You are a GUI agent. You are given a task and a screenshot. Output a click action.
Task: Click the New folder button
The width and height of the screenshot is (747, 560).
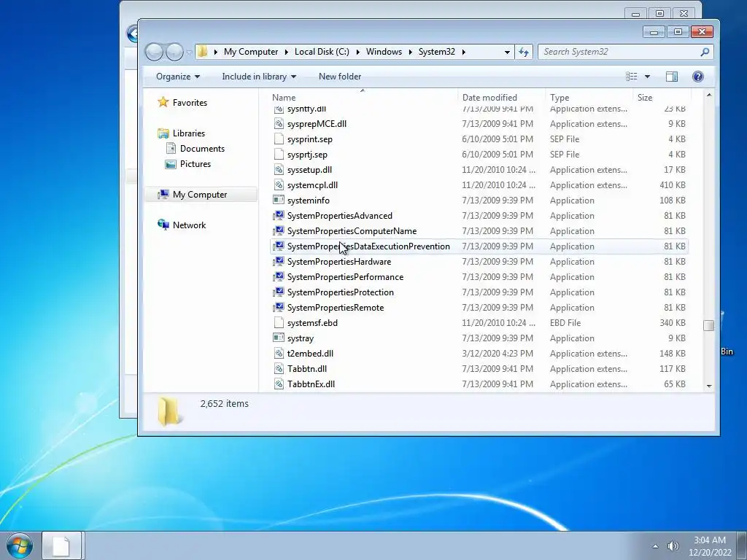(x=340, y=76)
